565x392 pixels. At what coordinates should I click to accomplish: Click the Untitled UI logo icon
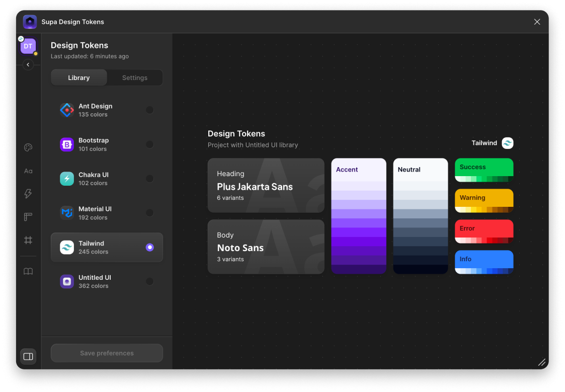(x=66, y=281)
